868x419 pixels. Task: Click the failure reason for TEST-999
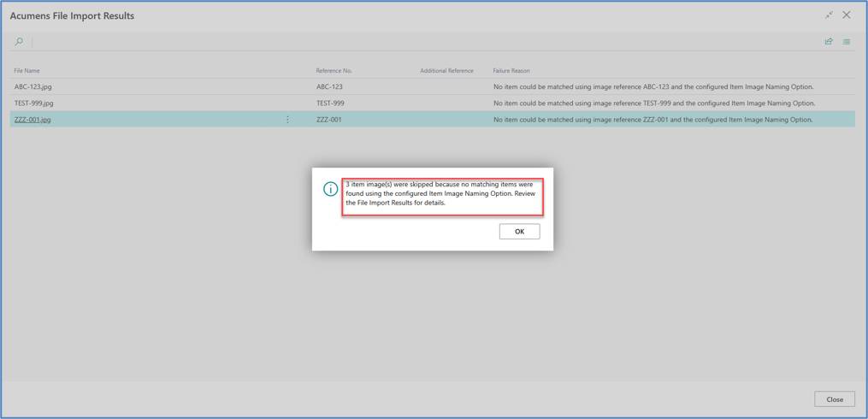[654, 103]
